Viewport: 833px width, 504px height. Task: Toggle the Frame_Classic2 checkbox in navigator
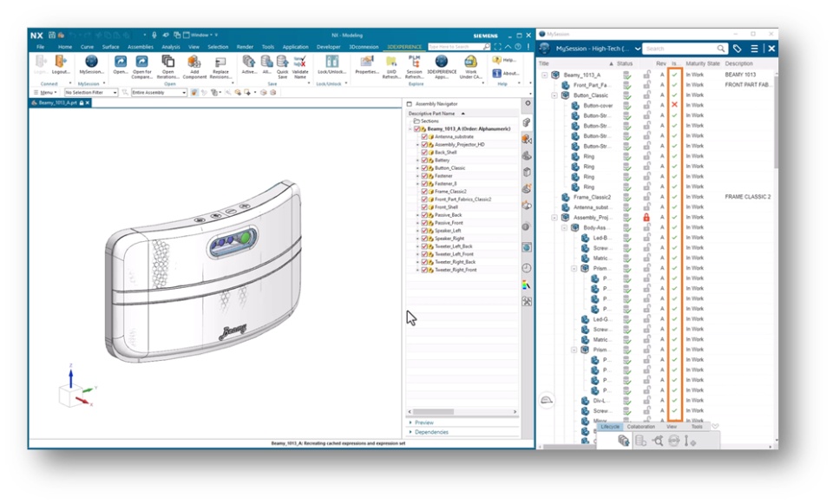424,191
